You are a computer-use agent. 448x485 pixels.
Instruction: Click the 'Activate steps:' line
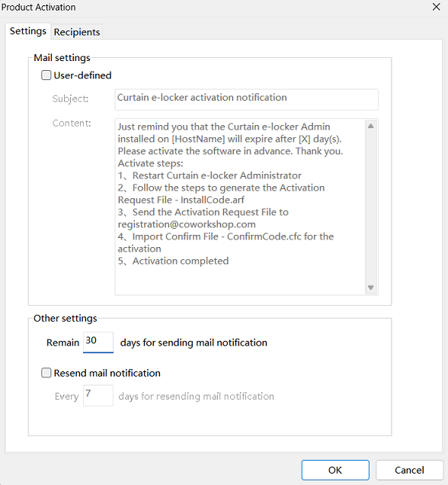pyautogui.click(x=150, y=163)
